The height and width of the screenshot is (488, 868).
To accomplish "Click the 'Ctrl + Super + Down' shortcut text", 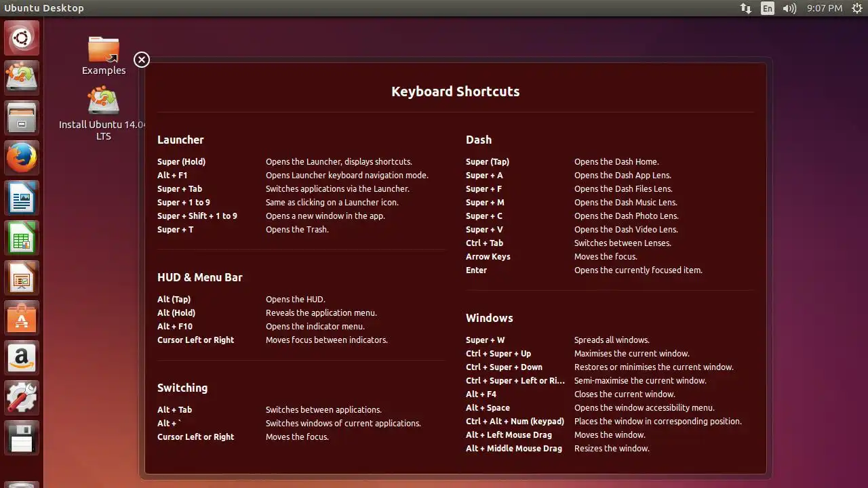I will tap(504, 367).
